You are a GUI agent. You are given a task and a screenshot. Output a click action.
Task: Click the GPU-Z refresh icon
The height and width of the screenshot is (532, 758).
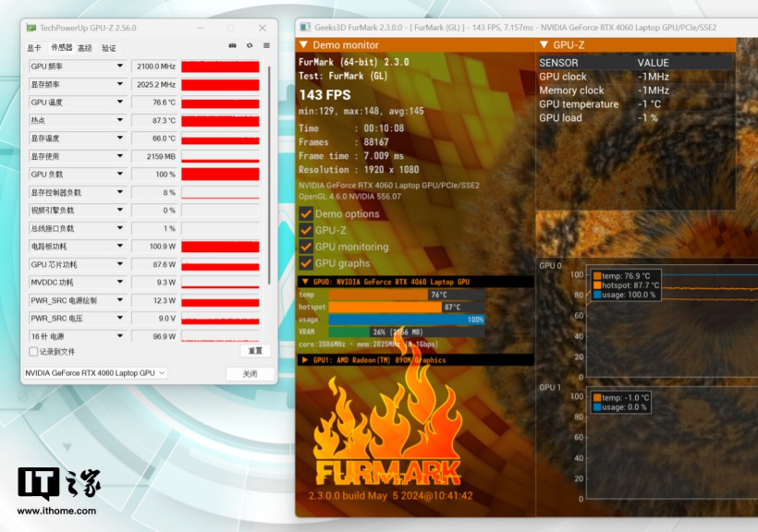pyautogui.click(x=250, y=45)
